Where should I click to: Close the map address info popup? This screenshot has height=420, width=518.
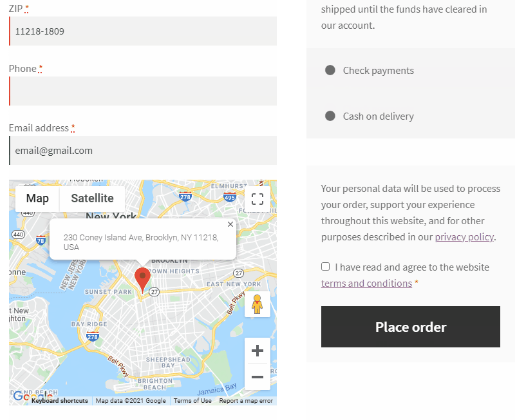tap(230, 224)
